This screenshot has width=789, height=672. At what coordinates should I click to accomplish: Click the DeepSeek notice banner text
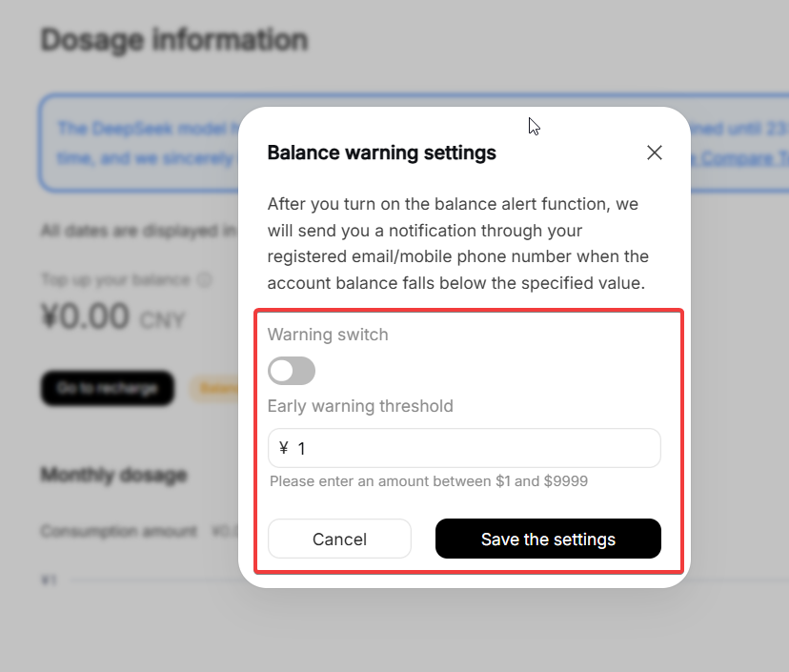pos(143,129)
